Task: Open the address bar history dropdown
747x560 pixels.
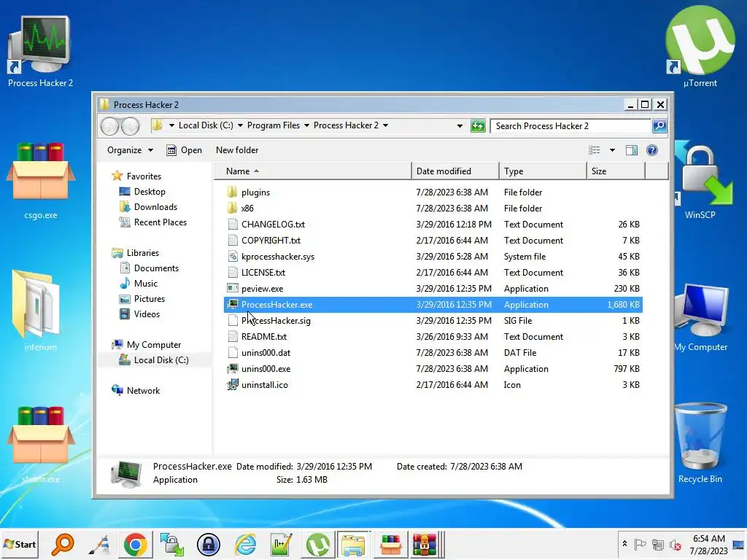Action: tap(460, 126)
